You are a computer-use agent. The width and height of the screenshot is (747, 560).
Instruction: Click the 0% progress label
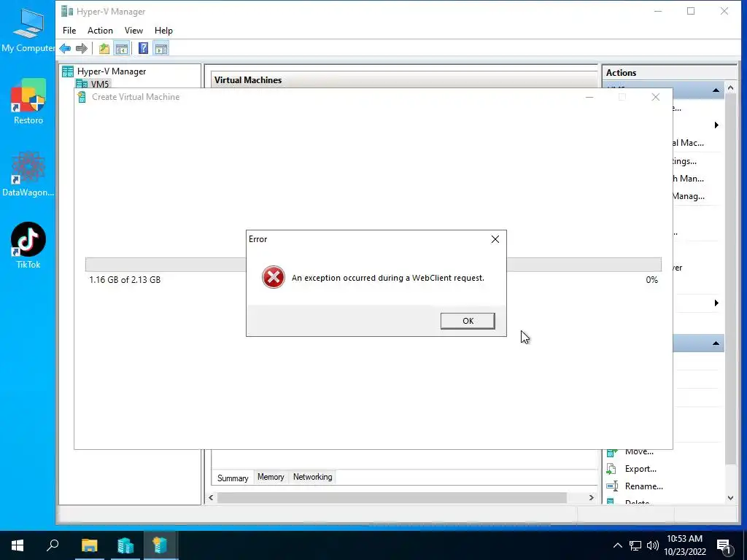[x=651, y=280]
